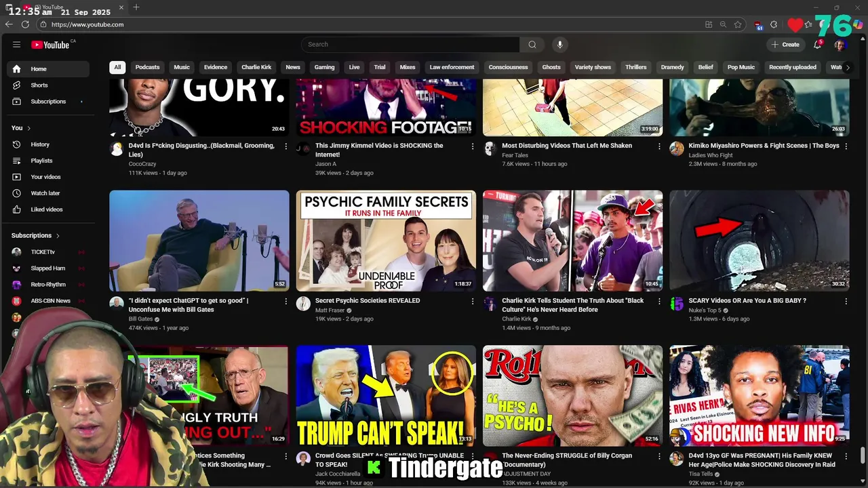The width and height of the screenshot is (868, 488).
Task: Expand the Subscriptions section heading
Action: pyautogui.click(x=35, y=236)
